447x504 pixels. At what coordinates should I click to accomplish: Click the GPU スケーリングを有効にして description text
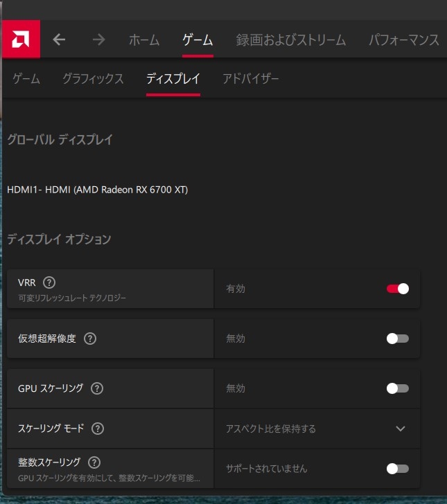(x=109, y=478)
